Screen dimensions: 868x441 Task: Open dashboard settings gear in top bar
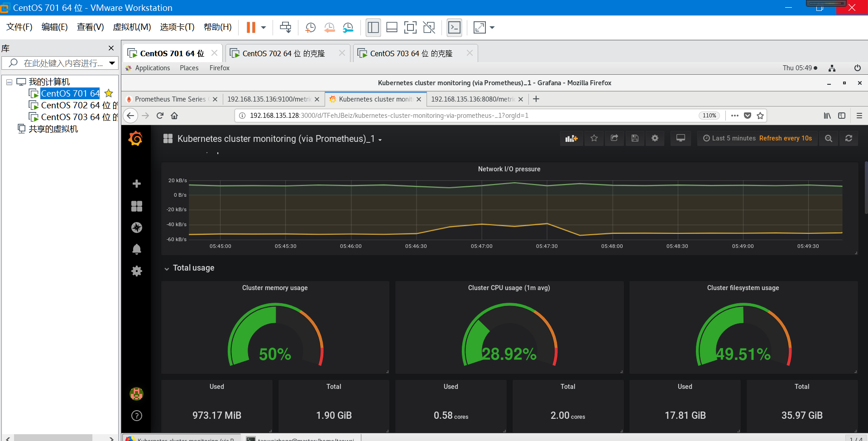click(655, 138)
